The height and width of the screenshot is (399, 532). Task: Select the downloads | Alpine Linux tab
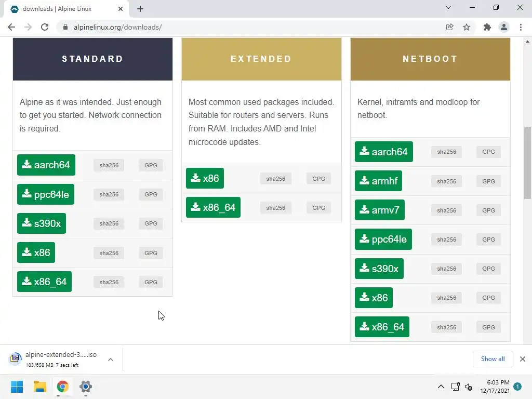coord(66,9)
